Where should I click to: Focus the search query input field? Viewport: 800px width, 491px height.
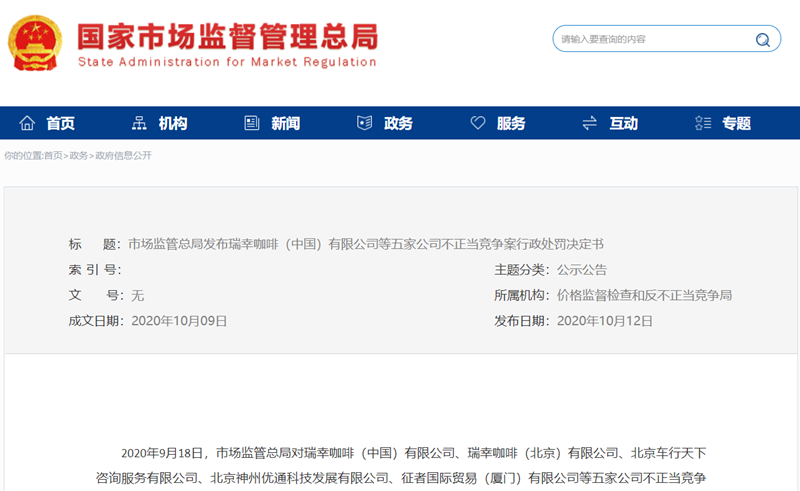[650, 40]
